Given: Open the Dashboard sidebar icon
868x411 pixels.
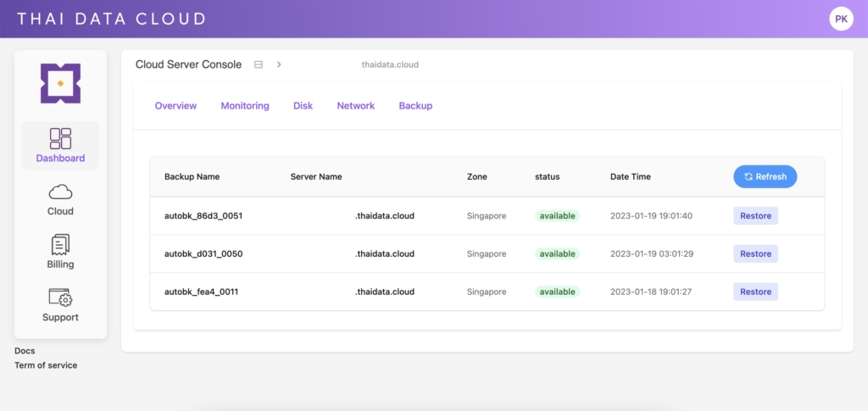Looking at the screenshot, I should tap(60, 139).
